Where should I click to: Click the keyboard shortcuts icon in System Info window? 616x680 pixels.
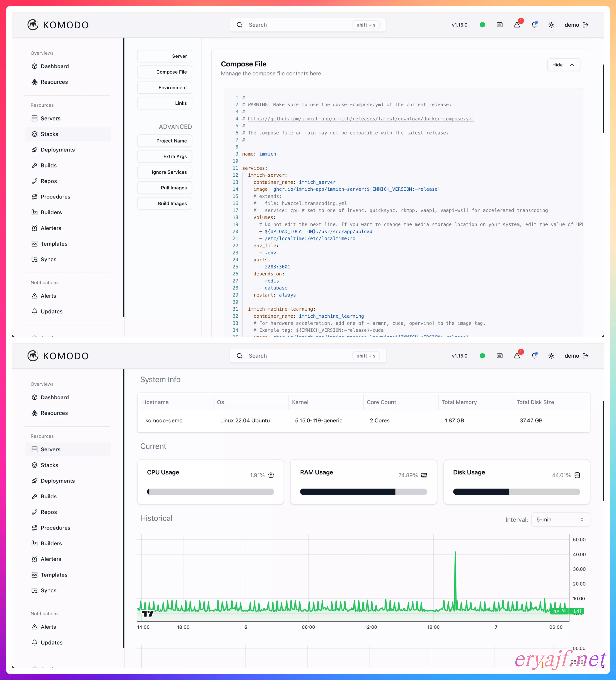tap(500, 356)
